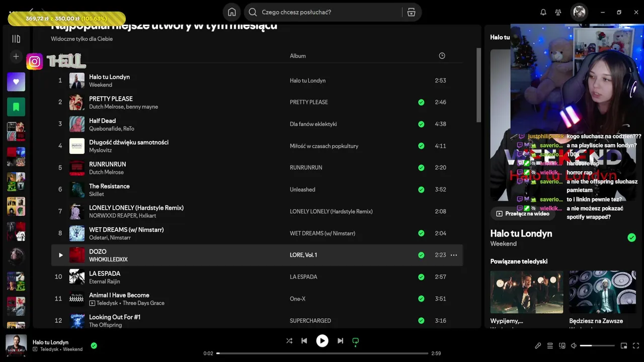Toggle saved check in right Halo tu Londyn panel
Viewport: 644px width, 362px height.
(x=631, y=238)
